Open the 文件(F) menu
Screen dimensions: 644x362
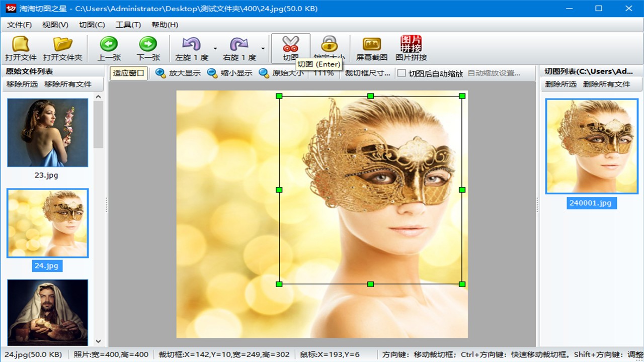(x=20, y=25)
